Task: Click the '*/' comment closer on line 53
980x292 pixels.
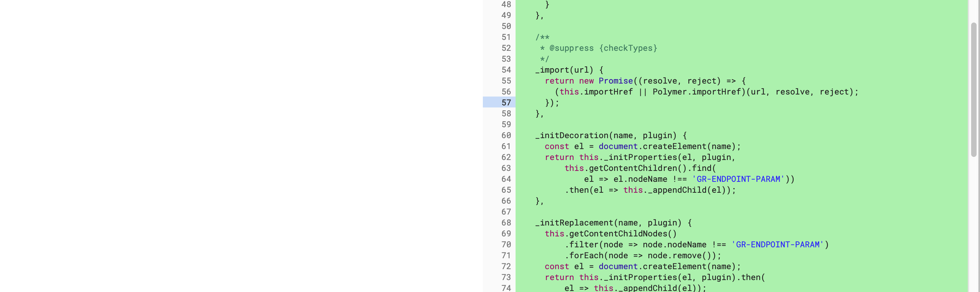Action: (545, 59)
